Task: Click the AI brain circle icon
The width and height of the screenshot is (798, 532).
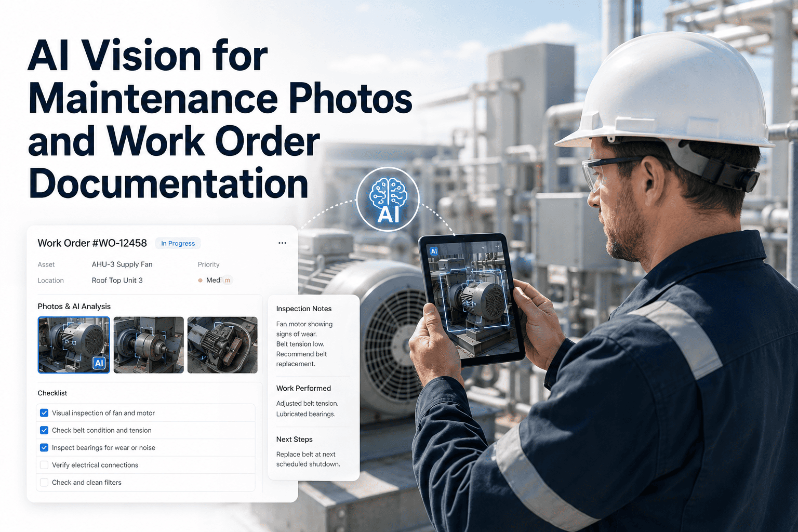Action: tap(388, 199)
